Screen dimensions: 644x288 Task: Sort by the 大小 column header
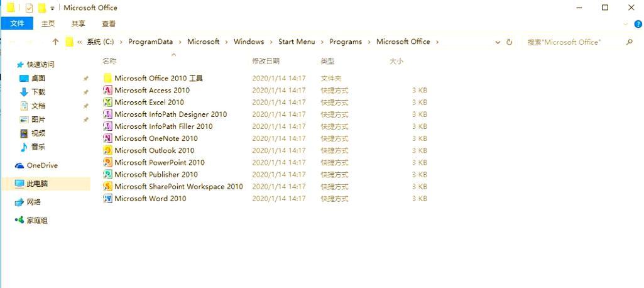(x=396, y=61)
